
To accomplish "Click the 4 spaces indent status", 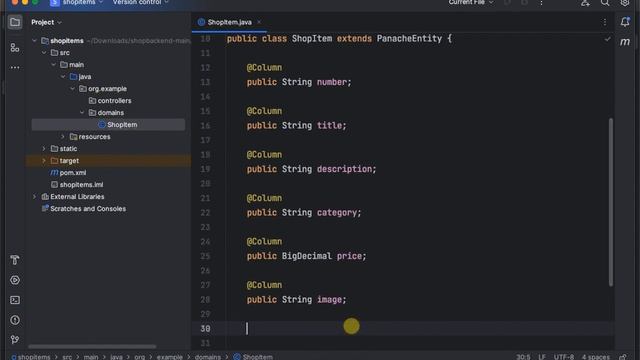I will click(x=596, y=357).
